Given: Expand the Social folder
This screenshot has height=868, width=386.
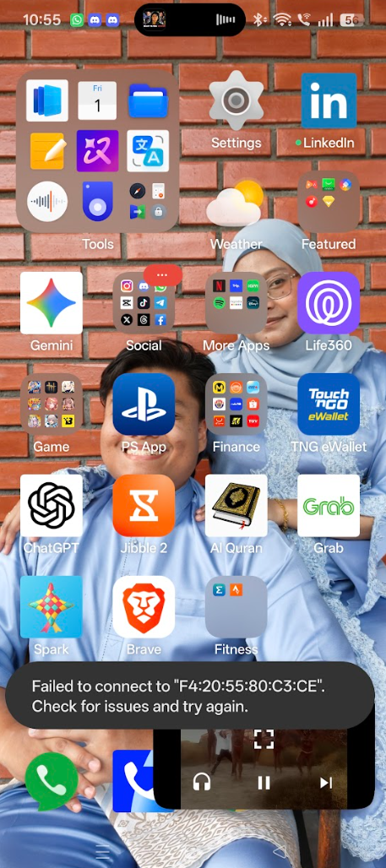Looking at the screenshot, I should 144,303.
